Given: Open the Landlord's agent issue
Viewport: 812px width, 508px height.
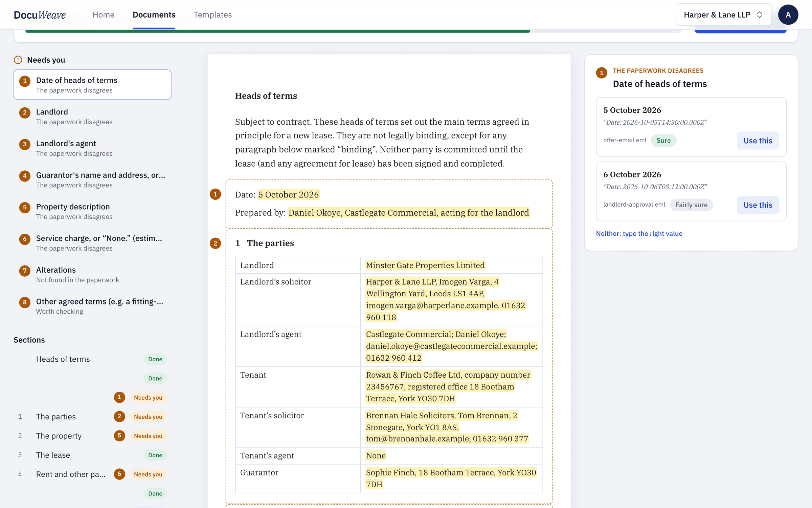Looking at the screenshot, I should [92, 148].
